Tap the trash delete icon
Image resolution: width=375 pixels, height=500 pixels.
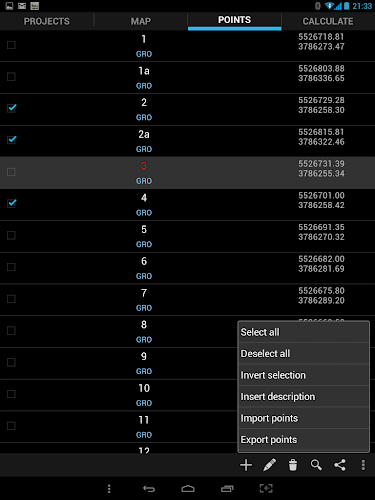click(x=293, y=465)
